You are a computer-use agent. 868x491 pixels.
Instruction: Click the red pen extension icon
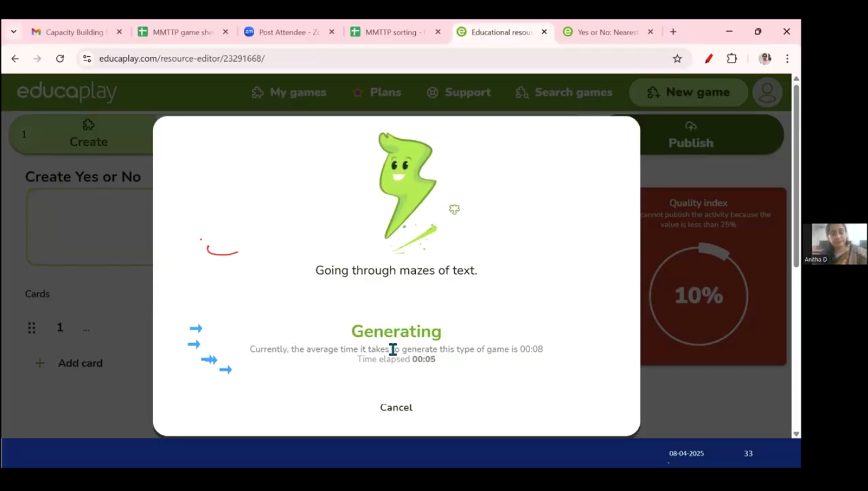coord(708,59)
